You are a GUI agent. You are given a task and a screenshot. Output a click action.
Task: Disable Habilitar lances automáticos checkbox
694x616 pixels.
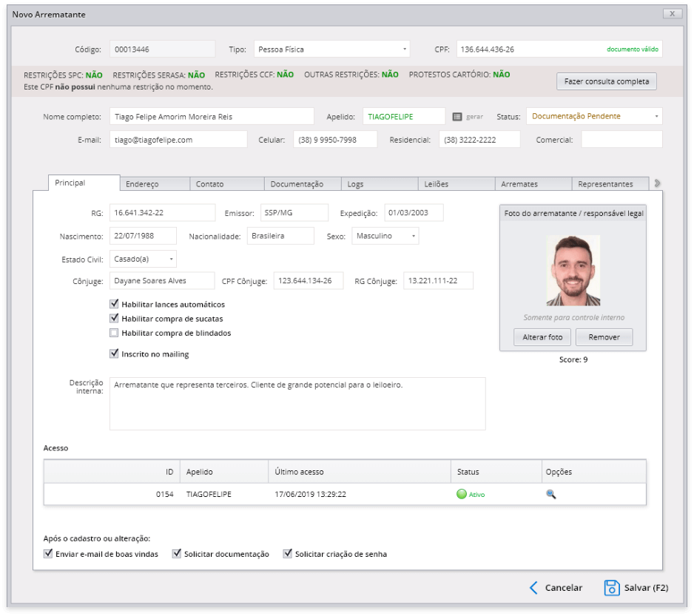pos(114,304)
